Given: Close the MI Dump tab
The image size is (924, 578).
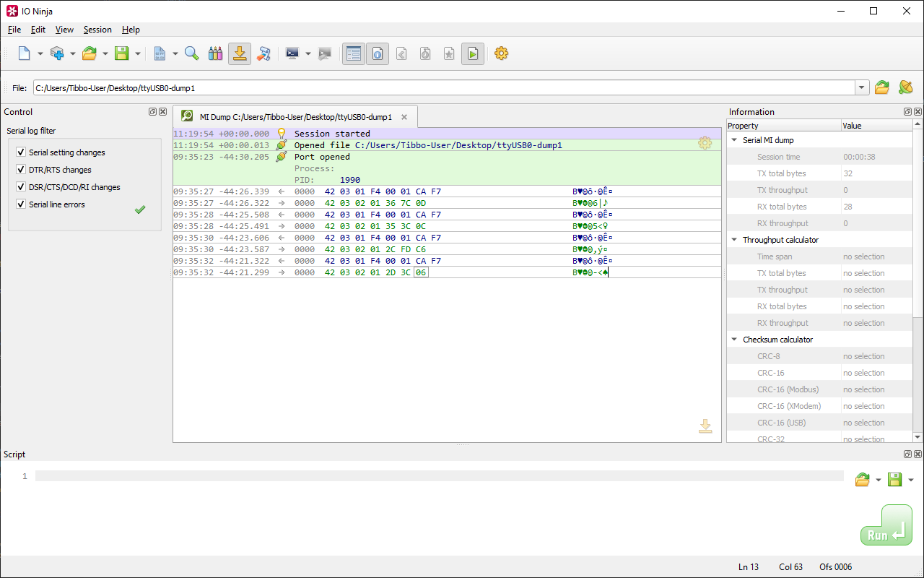Looking at the screenshot, I should point(404,116).
